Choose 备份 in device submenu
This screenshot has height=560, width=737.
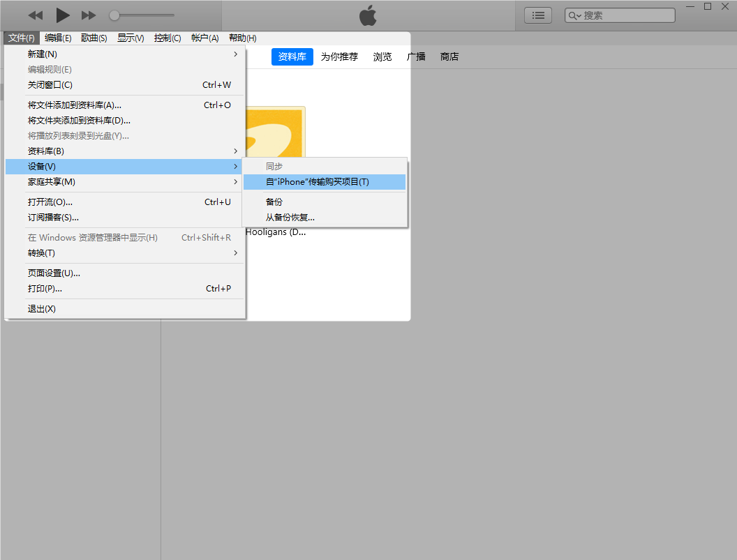[x=325, y=202]
